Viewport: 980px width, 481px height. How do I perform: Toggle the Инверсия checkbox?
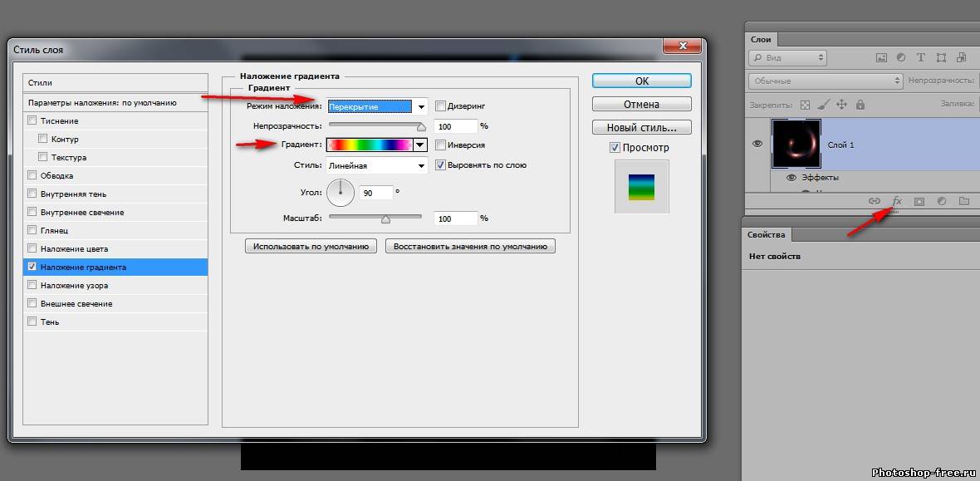tap(441, 145)
